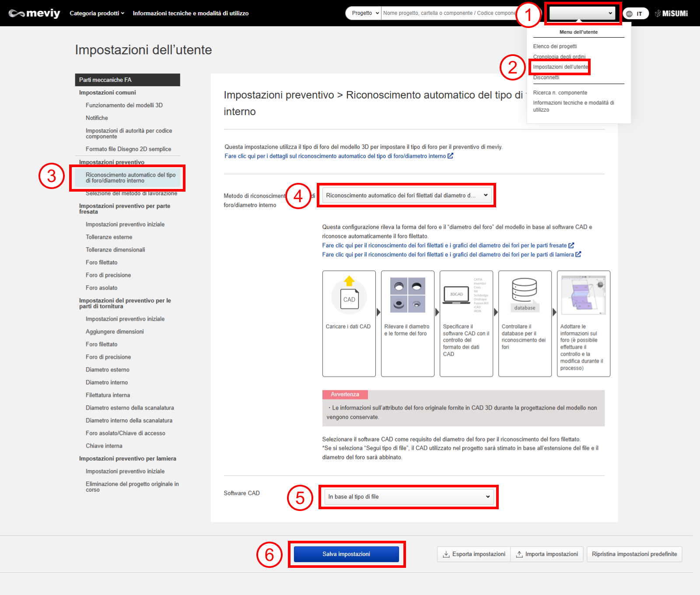The width and height of the screenshot is (700, 595).
Task: Open Tolleranze esterne in sidebar
Action: (109, 237)
